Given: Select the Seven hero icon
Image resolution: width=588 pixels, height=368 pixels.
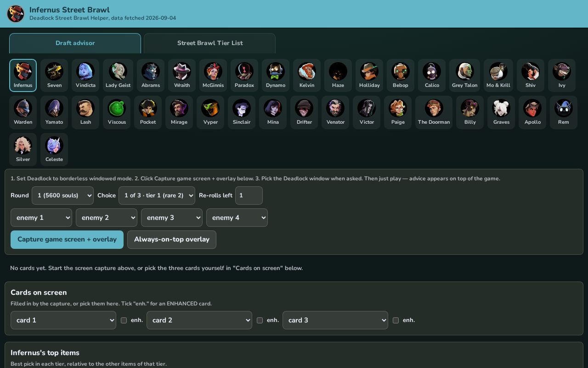Looking at the screenshot, I should (x=54, y=75).
